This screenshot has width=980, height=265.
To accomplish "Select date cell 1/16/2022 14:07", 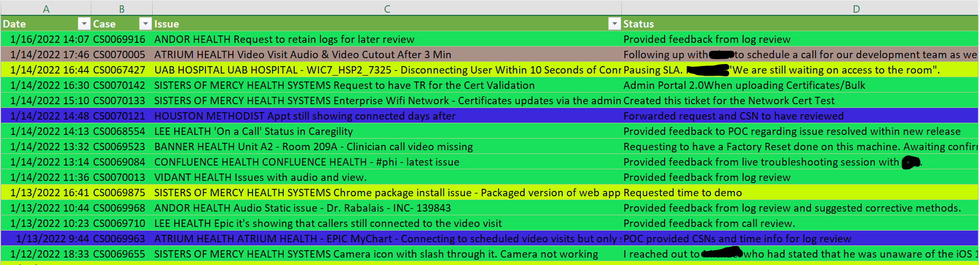I will (x=46, y=39).
